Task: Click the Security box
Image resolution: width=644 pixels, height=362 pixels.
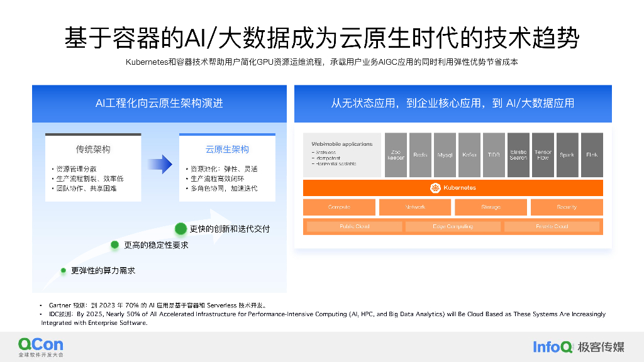Action: click(x=567, y=207)
